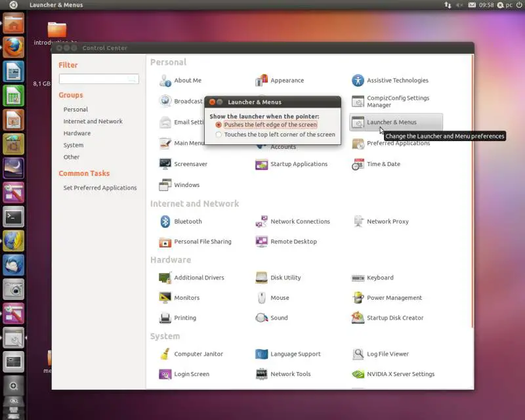The height and width of the screenshot is (420, 525).
Task: Jump to Other group in sidebar
Action: tap(72, 157)
